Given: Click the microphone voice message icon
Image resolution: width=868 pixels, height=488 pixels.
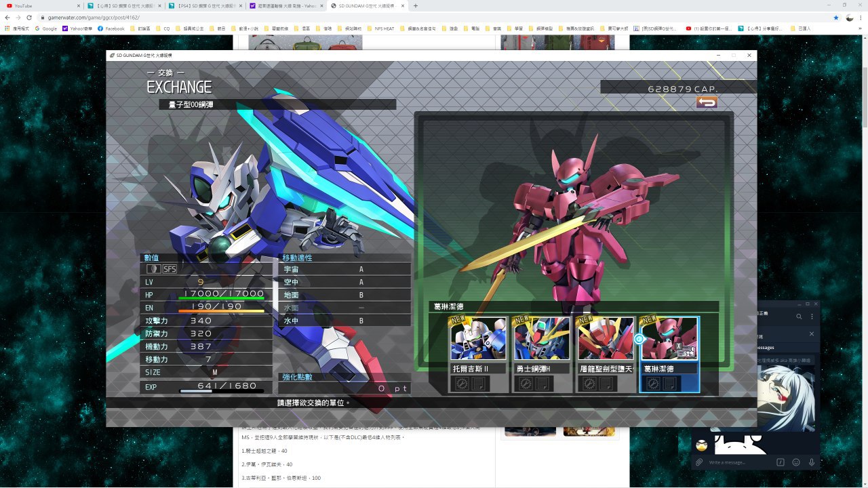Looking at the screenshot, I should point(811,462).
